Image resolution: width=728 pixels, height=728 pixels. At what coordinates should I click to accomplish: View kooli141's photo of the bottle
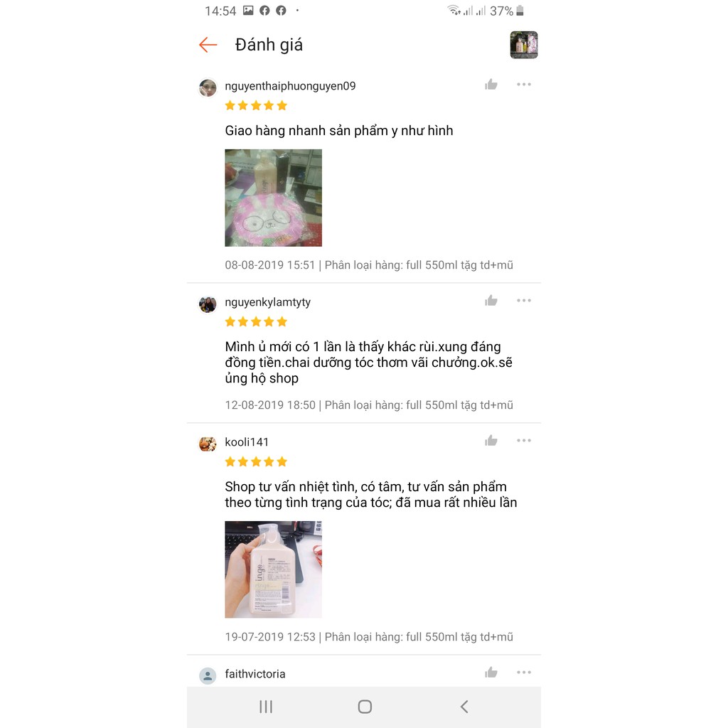[274, 569]
